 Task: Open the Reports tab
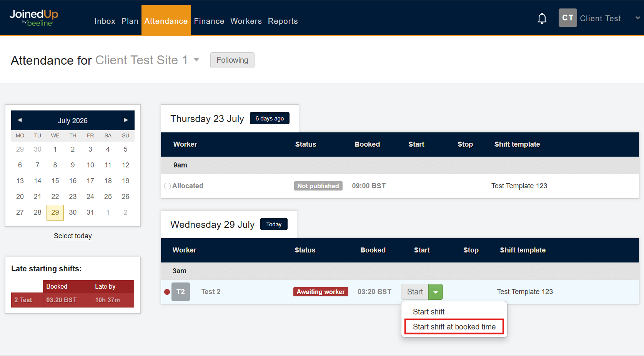tap(283, 21)
